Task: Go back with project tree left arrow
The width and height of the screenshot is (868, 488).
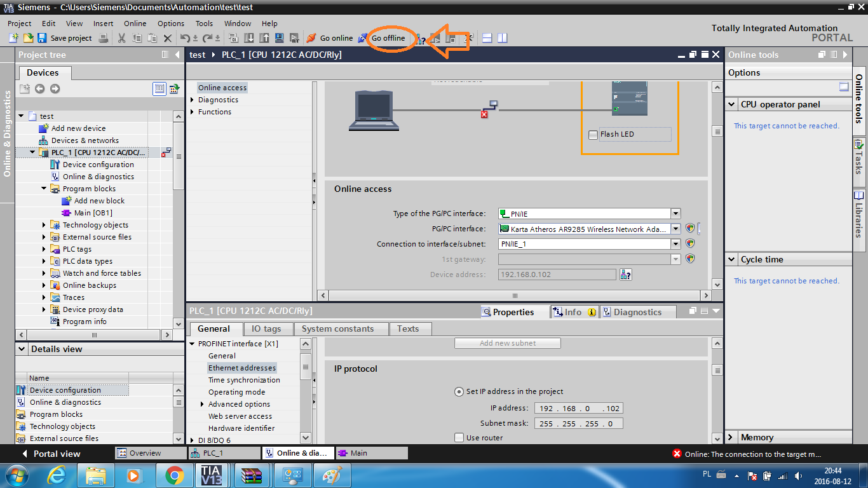Action: (39, 88)
